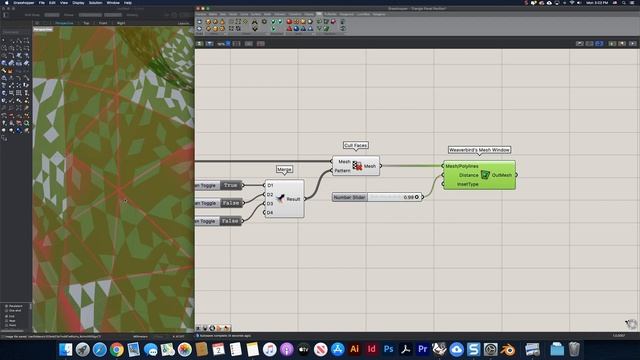Switch to the Right viewport tab

pyautogui.click(x=121, y=23)
